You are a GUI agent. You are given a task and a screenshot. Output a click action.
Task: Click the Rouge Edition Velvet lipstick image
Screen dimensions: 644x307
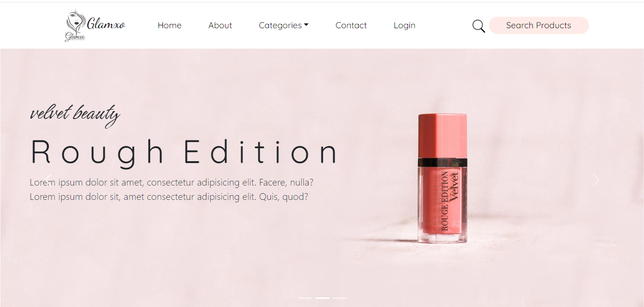coord(442,179)
